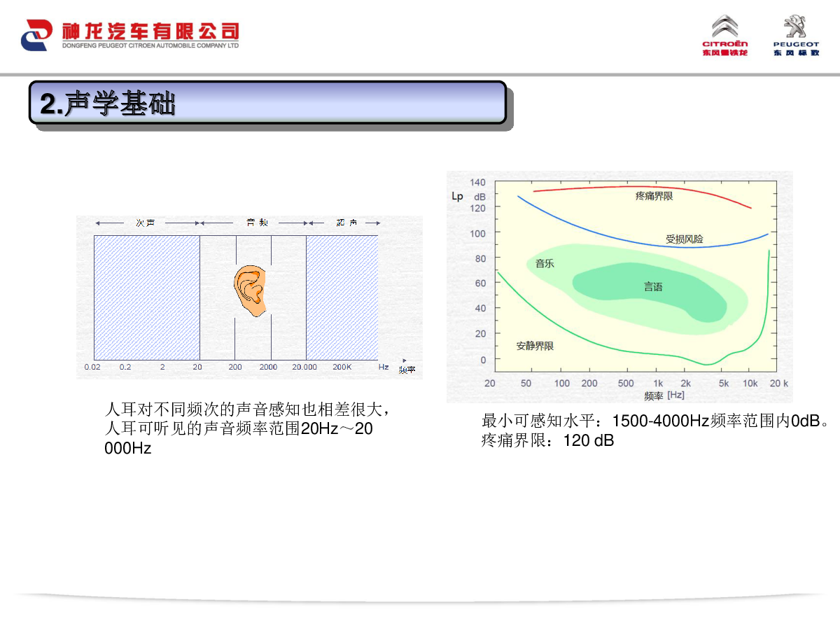The width and height of the screenshot is (840, 630).
Task: Click the "疼痛界限" red curve label
Action: pyautogui.click(x=654, y=196)
